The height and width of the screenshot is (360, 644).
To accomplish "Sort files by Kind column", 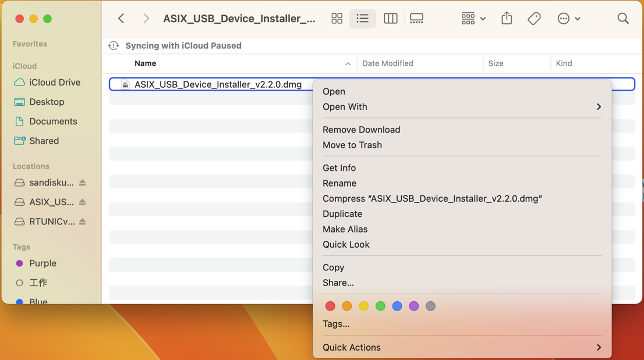I will pos(564,63).
